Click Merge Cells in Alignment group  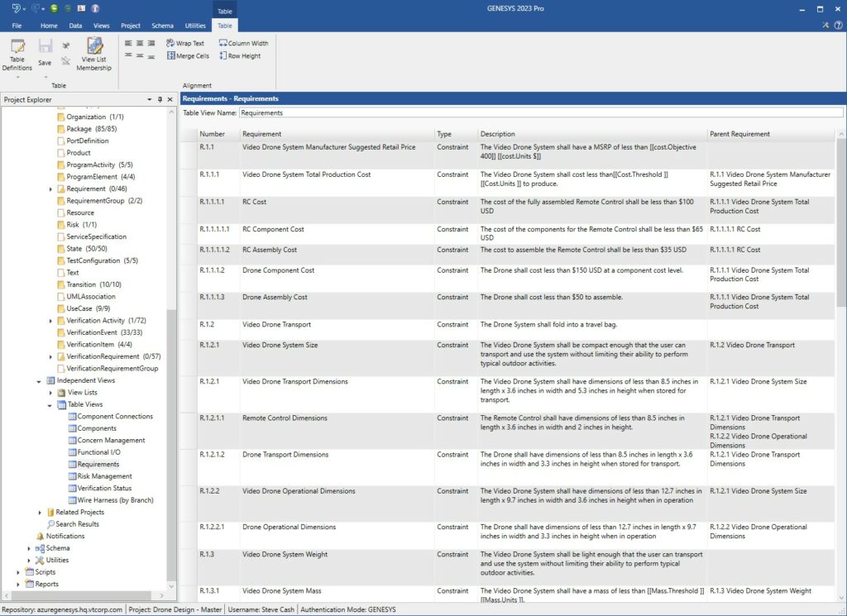pyautogui.click(x=187, y=56)
